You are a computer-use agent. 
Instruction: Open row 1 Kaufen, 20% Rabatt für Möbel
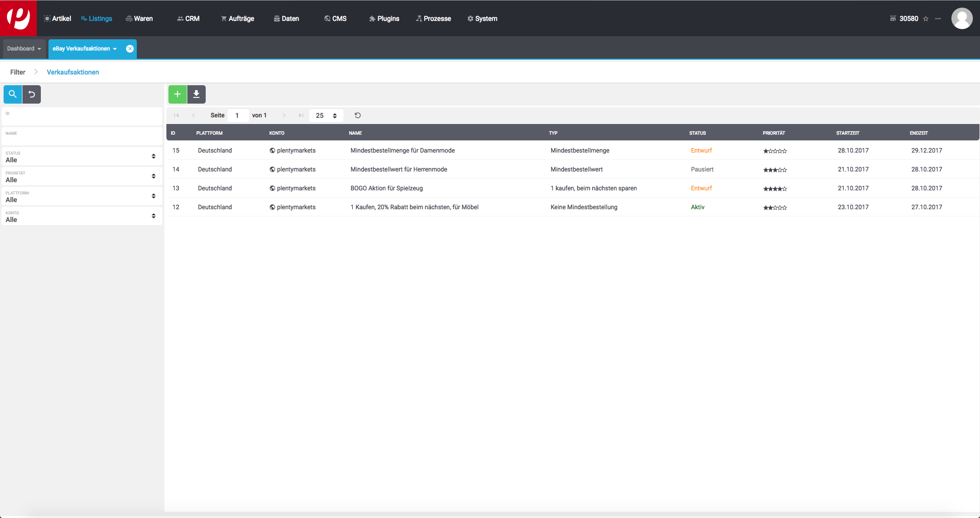(x=573, y=207)
